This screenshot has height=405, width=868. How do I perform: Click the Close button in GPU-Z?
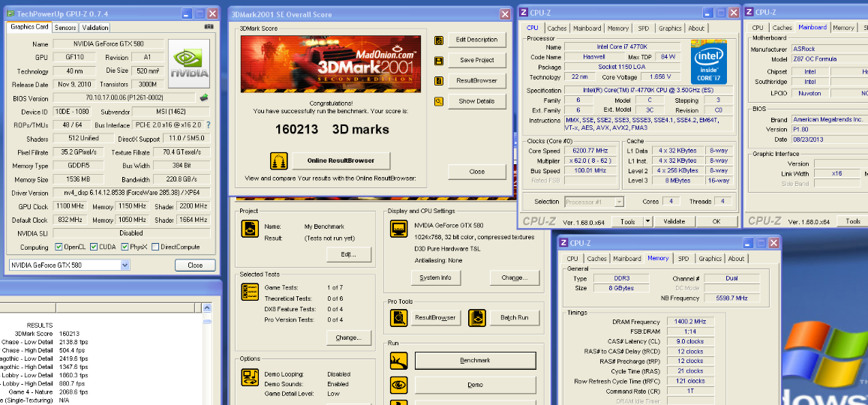coord(195,265)
